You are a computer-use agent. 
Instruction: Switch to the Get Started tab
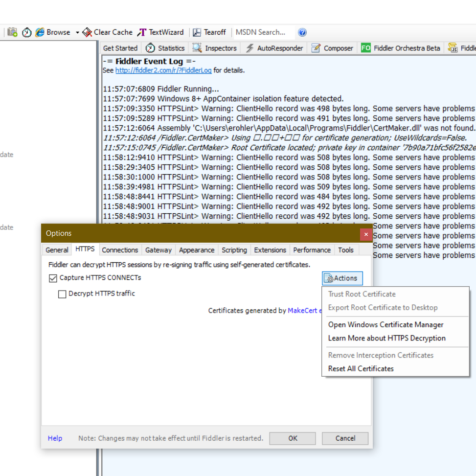pos(120,48)
